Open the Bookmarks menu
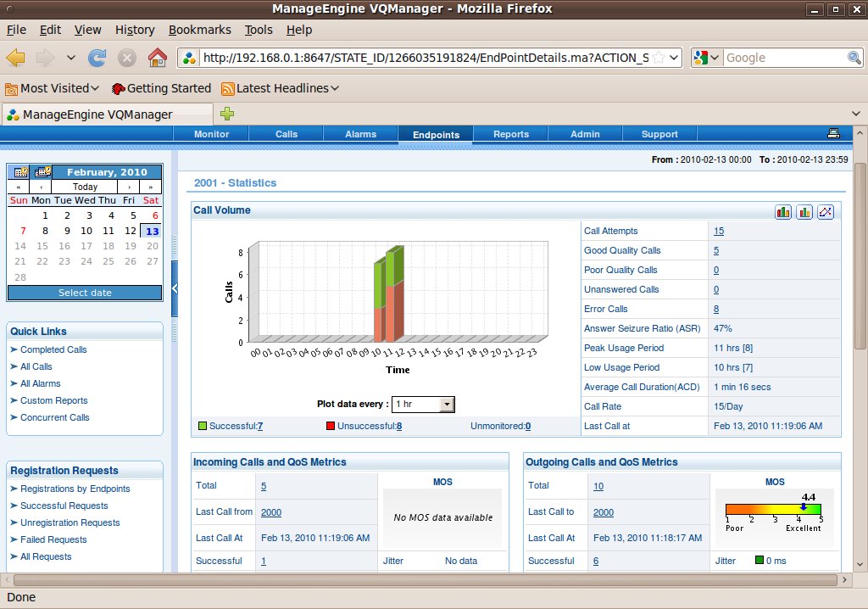 199,30
